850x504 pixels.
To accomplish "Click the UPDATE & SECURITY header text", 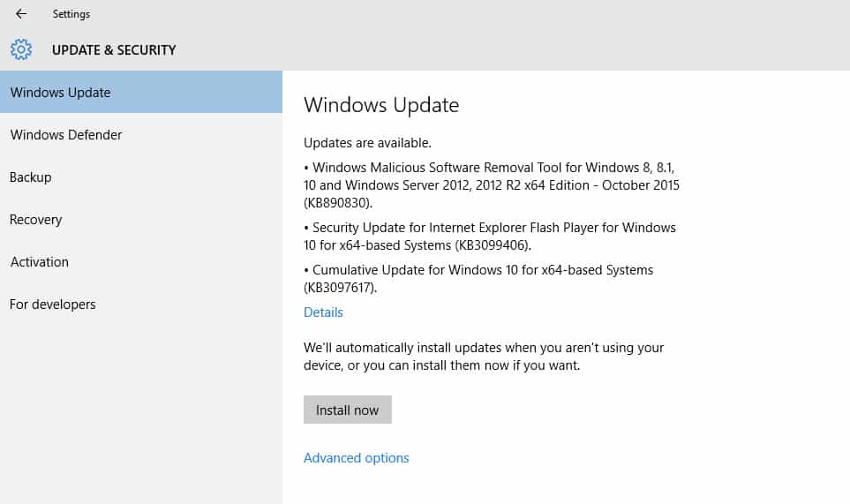I will click(x=114, y=50).
